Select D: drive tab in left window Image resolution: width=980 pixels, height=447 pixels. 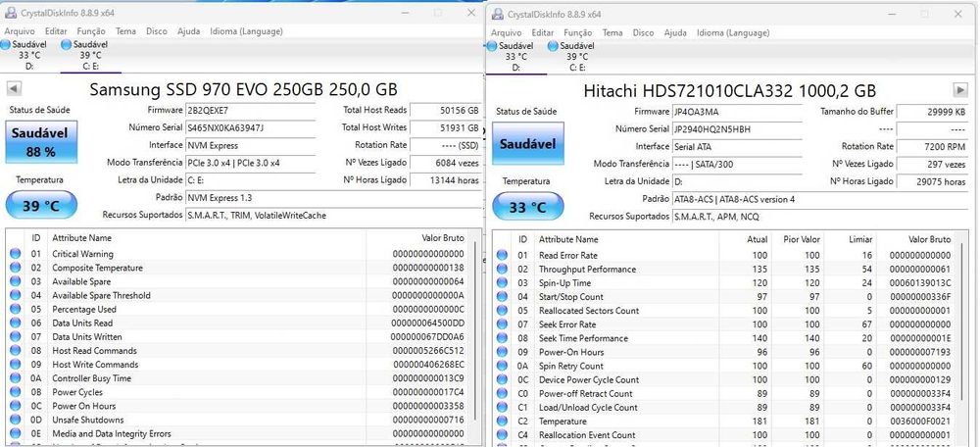(x=28, y=56)
